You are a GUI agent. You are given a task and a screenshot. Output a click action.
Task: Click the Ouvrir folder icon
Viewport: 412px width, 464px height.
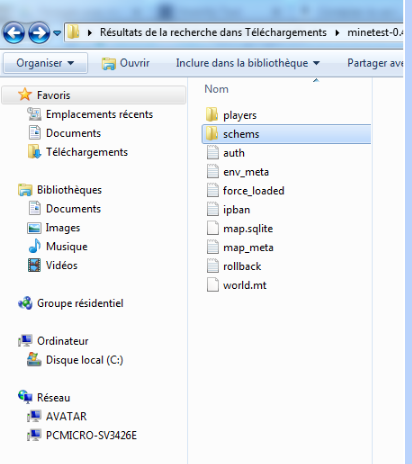point(109,63)
